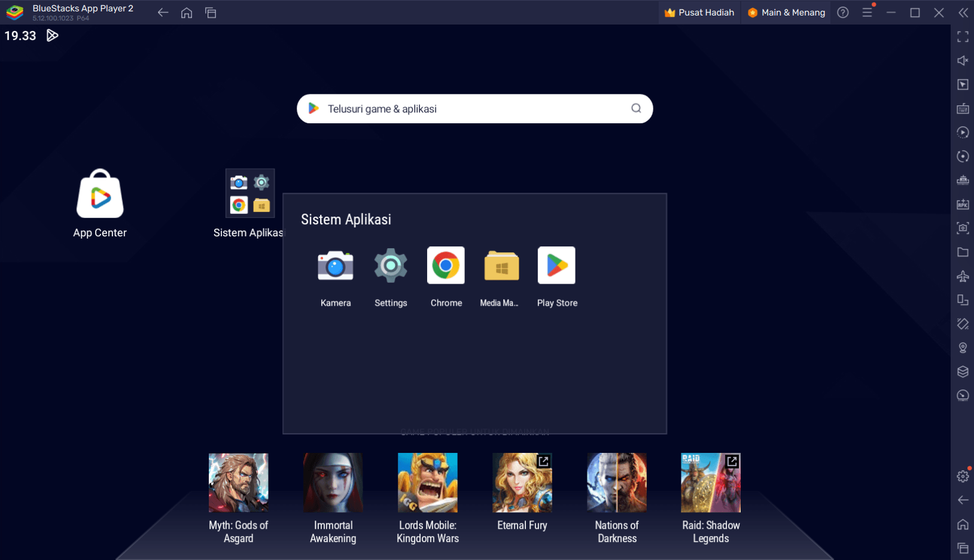The image size is (974, 560).
Task: Click the Sistem Aplikasi folder icon
Action: click(249, 193)
